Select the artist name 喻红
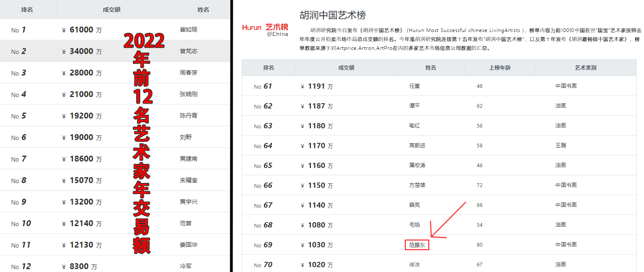 click(x=415, y=125)
